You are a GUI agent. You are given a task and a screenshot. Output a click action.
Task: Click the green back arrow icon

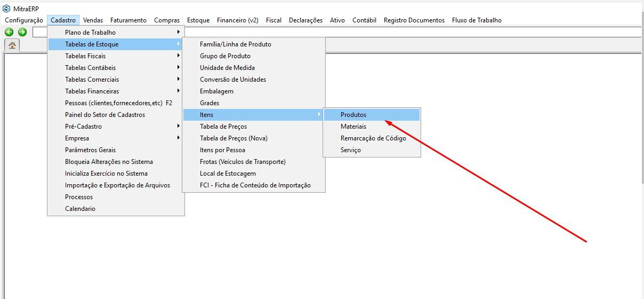point(9,32)
